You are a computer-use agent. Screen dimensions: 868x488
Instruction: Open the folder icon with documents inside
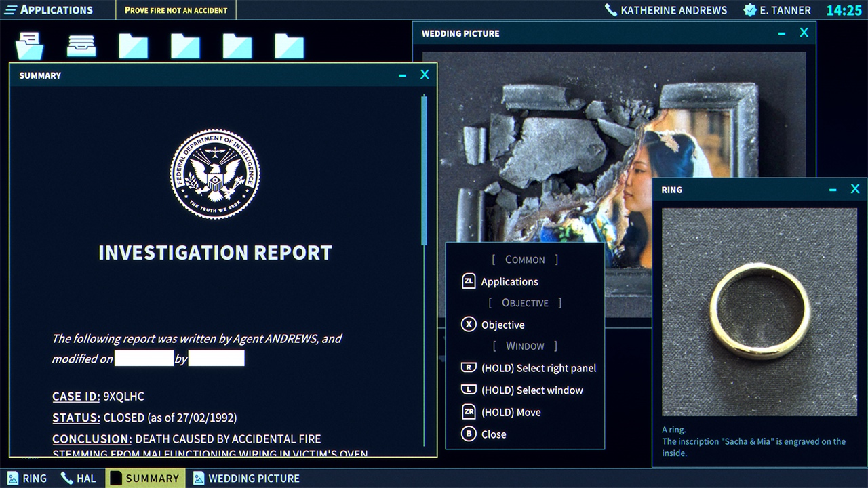pos(28,45)
